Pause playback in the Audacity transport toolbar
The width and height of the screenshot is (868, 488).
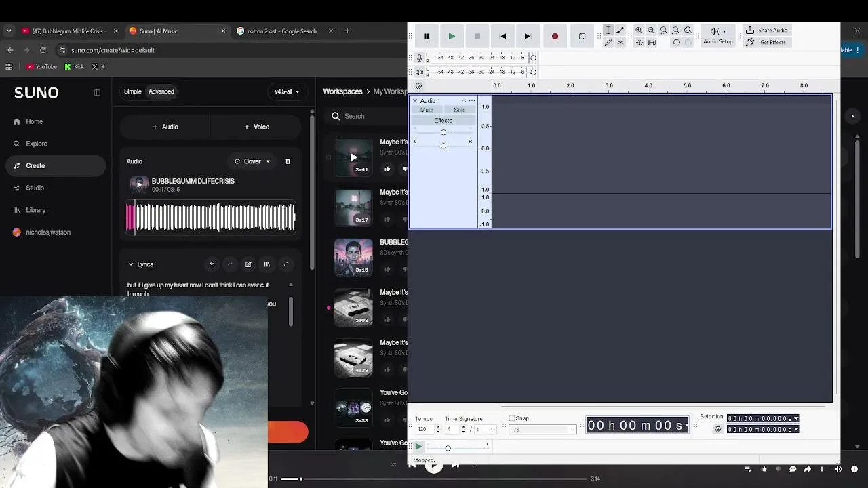click(x=427, y=37)
